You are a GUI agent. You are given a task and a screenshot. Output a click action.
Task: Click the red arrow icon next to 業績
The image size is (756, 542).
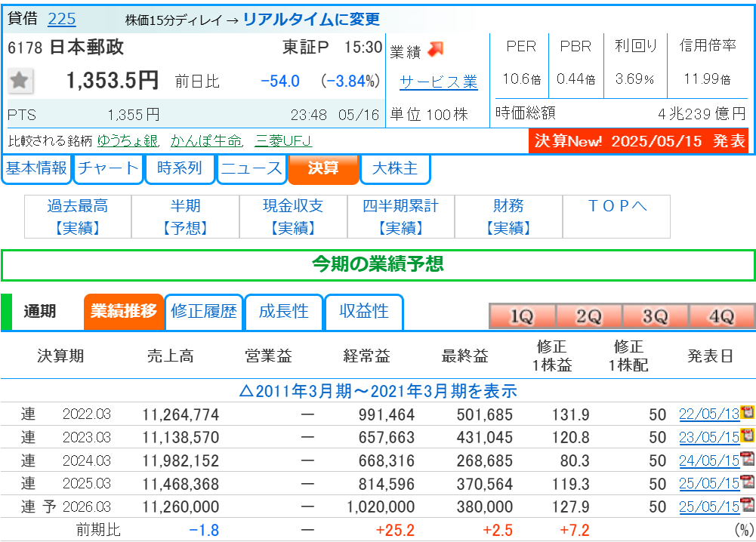click(435, 49)
